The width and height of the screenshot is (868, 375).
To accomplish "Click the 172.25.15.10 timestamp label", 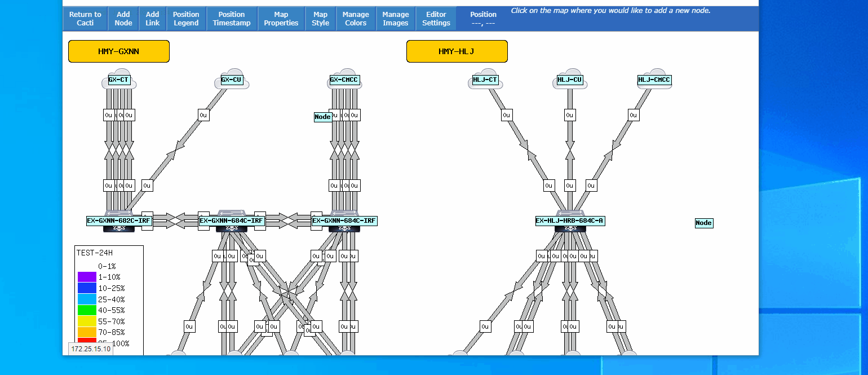I will [x=90, y=349].
